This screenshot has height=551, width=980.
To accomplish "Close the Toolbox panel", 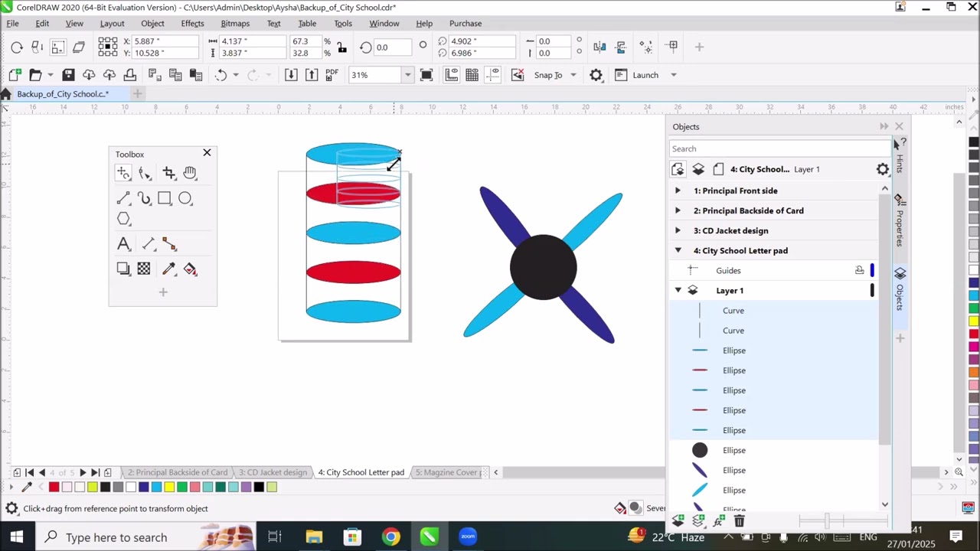I will (x=207, y=153).
